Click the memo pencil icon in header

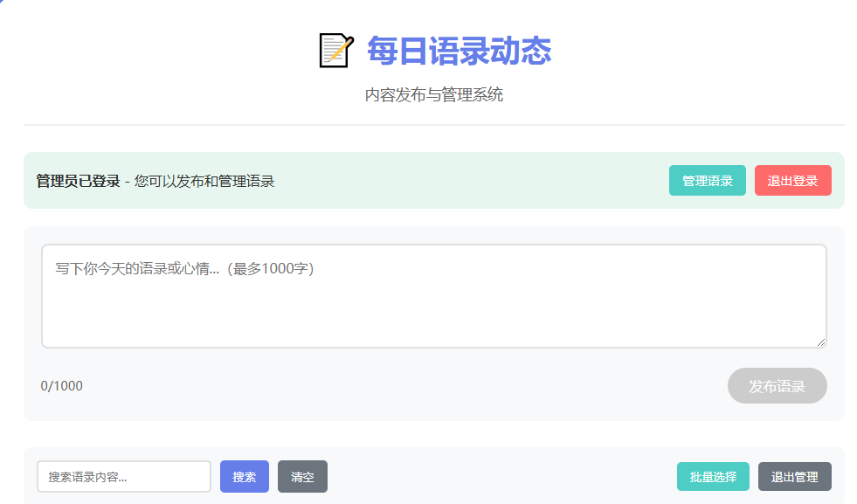click(x=336, y=51)
